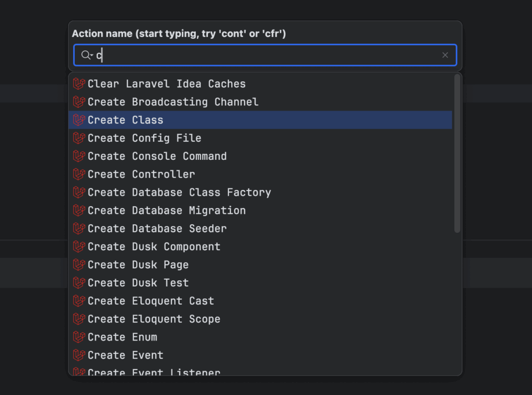Choose 'Create Database Seeder' action
The image size is (532, 395).
[x=260, y=228]
